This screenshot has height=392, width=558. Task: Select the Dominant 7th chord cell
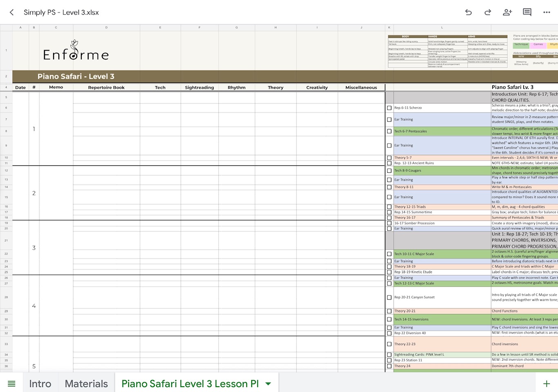tap(525, 366)
